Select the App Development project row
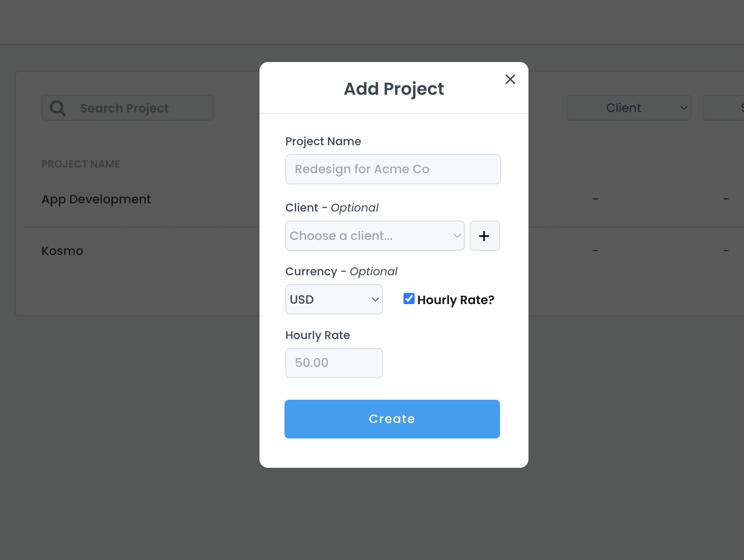 click(96, 199)
